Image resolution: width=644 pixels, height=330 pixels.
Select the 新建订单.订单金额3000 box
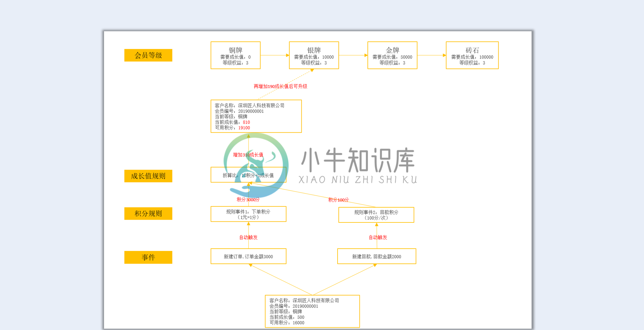(x=248, y=256)
